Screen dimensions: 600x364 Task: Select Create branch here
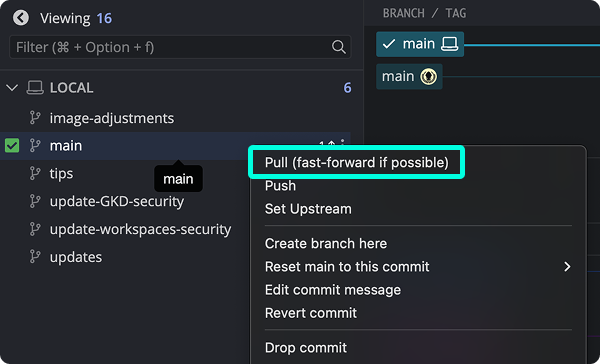326,243
